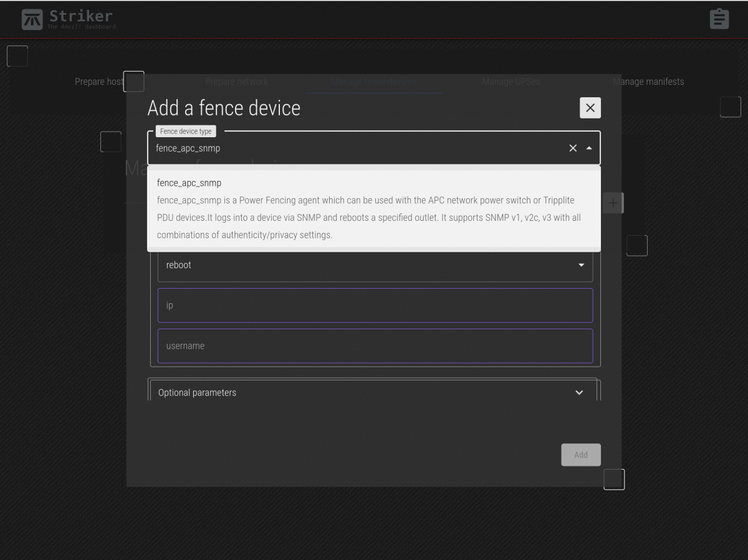Expand the Optional parameters section

(373, 392)
